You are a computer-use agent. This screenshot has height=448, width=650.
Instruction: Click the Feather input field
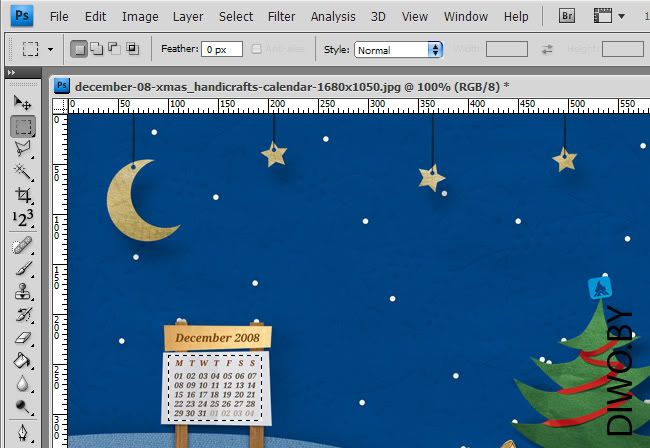point(222,49)
